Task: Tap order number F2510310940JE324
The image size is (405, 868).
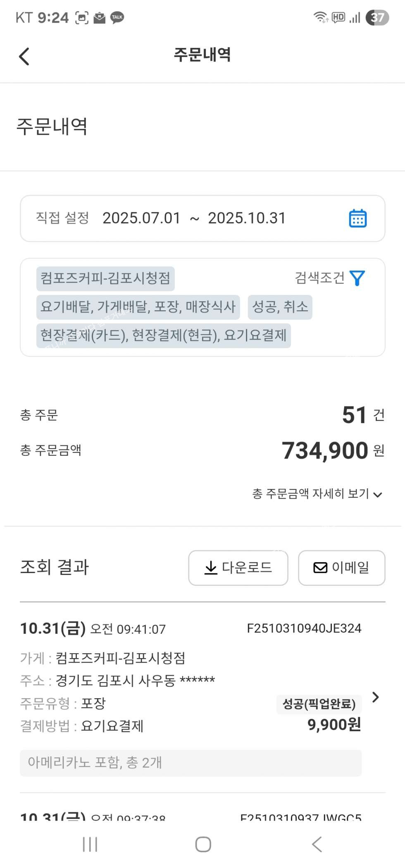Action: click(x=304, y=628)
